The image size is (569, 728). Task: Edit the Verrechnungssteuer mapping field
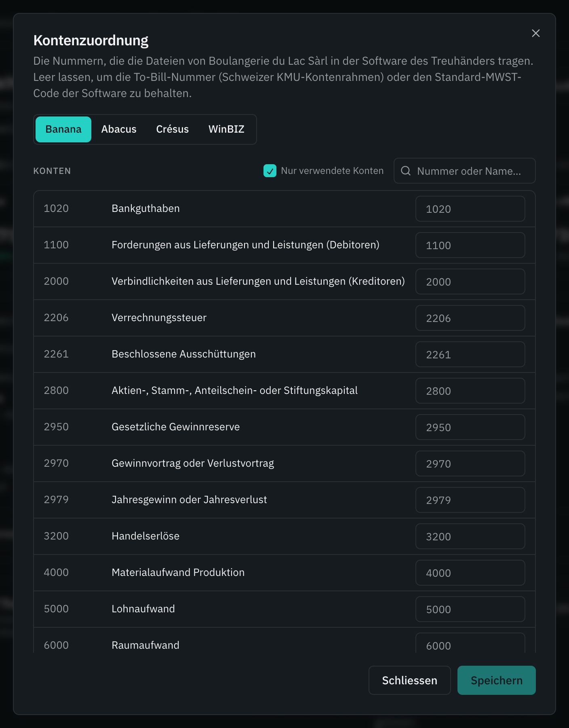coord(470,318)
